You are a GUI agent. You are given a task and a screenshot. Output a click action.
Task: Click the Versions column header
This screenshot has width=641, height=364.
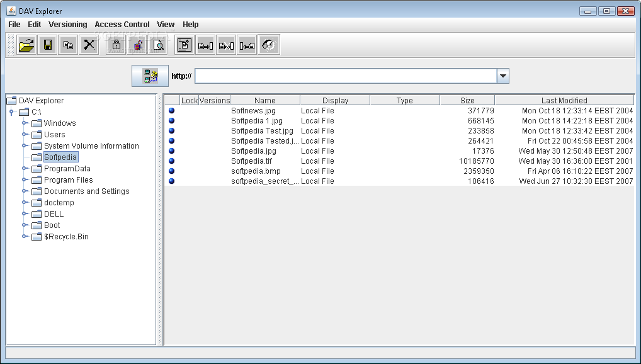pyautogui.click(x=215, y=100)
